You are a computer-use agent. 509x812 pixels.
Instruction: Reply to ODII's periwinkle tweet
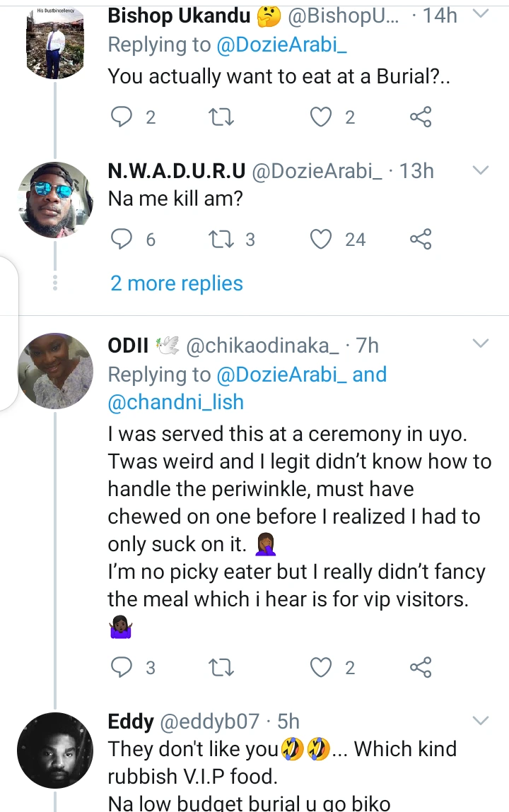click(123, 667)
